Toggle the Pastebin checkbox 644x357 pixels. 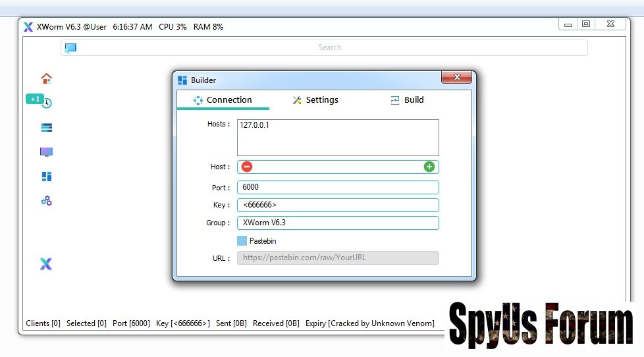click(242, 241)
